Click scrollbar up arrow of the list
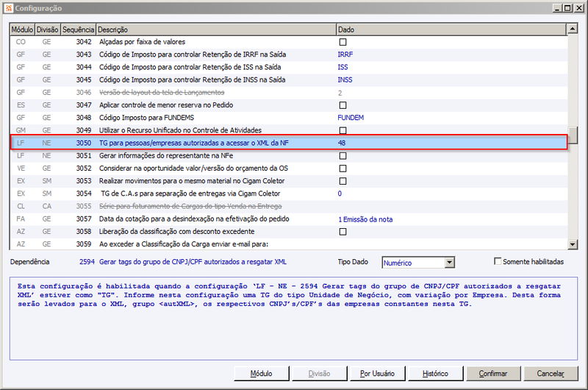This screenshot has width=588, height=390. (573, 29)
